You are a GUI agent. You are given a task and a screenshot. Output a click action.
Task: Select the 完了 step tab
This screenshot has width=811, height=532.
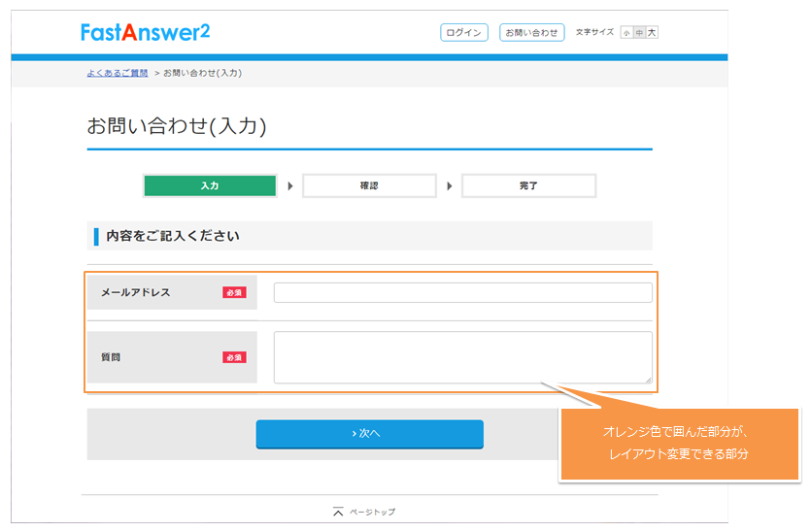pos(528,185)
